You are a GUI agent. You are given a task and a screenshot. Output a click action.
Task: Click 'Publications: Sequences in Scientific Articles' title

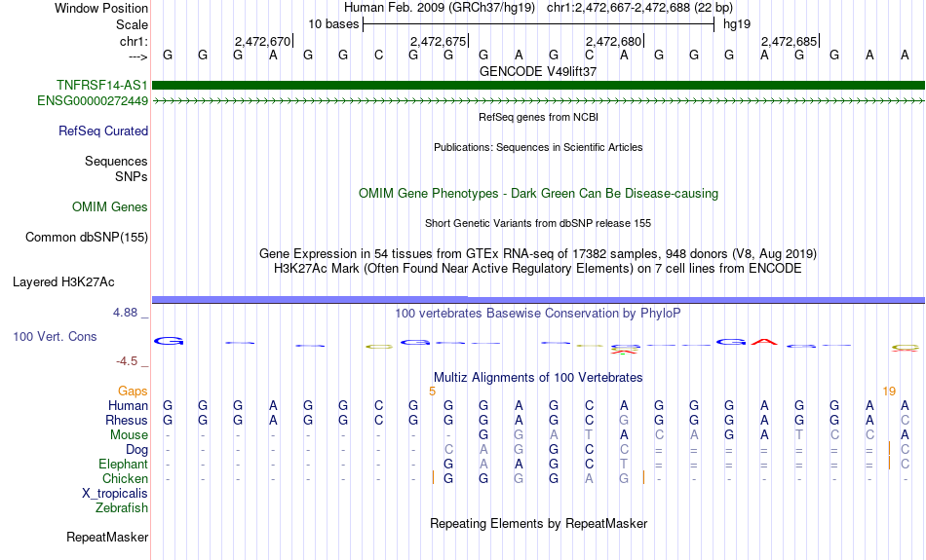(x=538, y=147)
